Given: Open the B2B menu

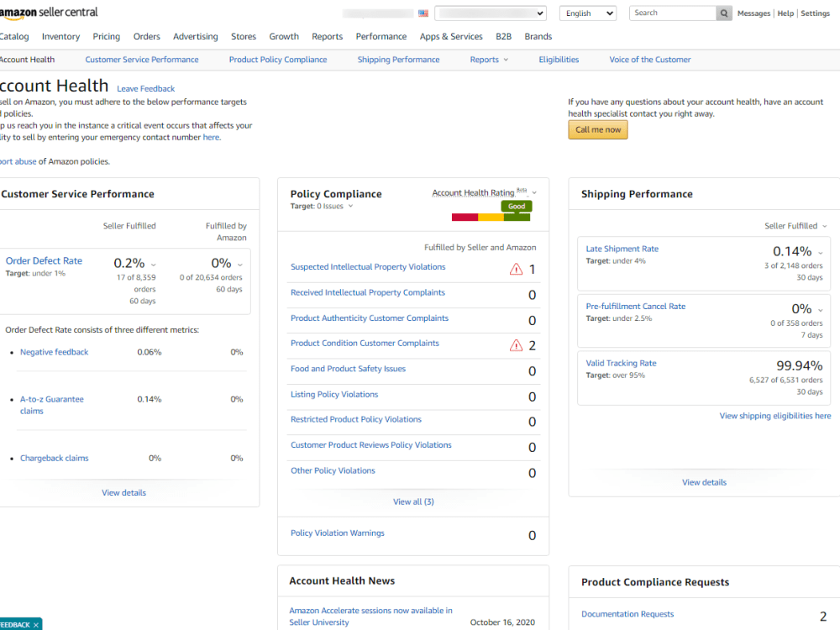Looking at the screenshot, I should (503, 36).
